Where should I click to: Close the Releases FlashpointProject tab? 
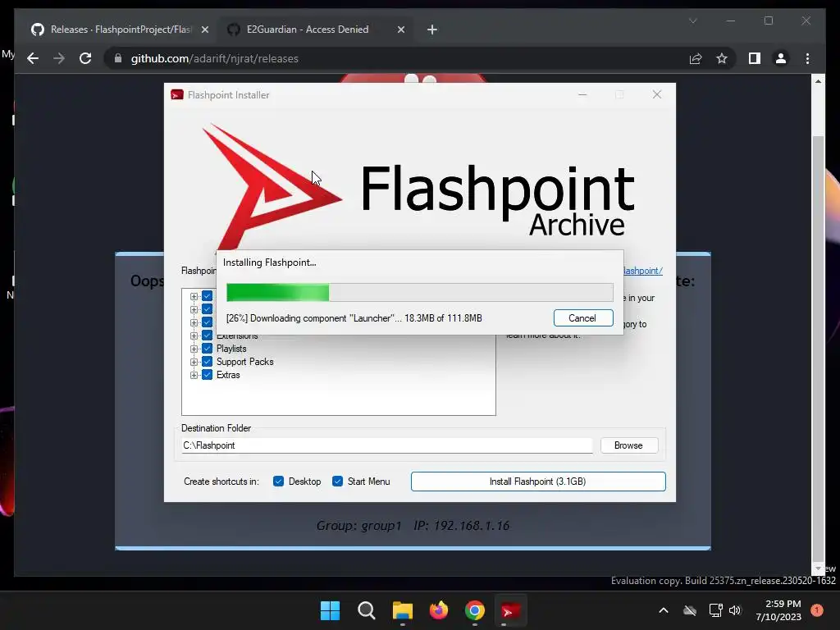coord(204,30)
